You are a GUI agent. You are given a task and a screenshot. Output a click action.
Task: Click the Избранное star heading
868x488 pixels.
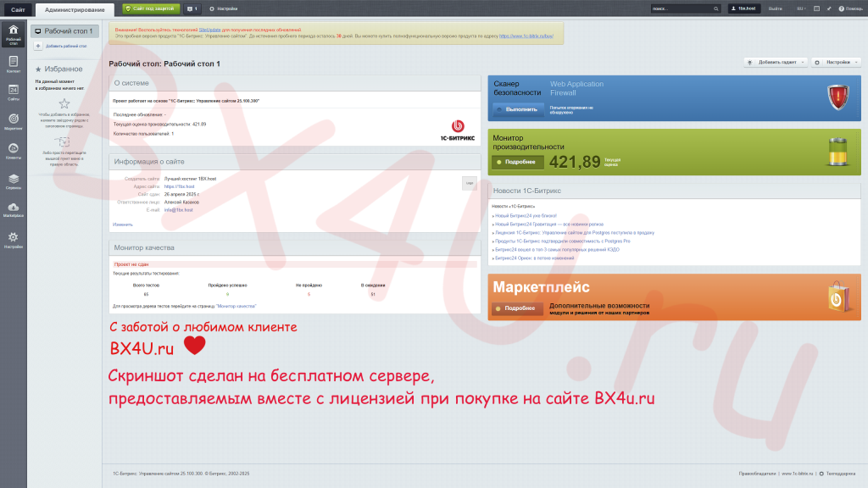pos(58,69)
